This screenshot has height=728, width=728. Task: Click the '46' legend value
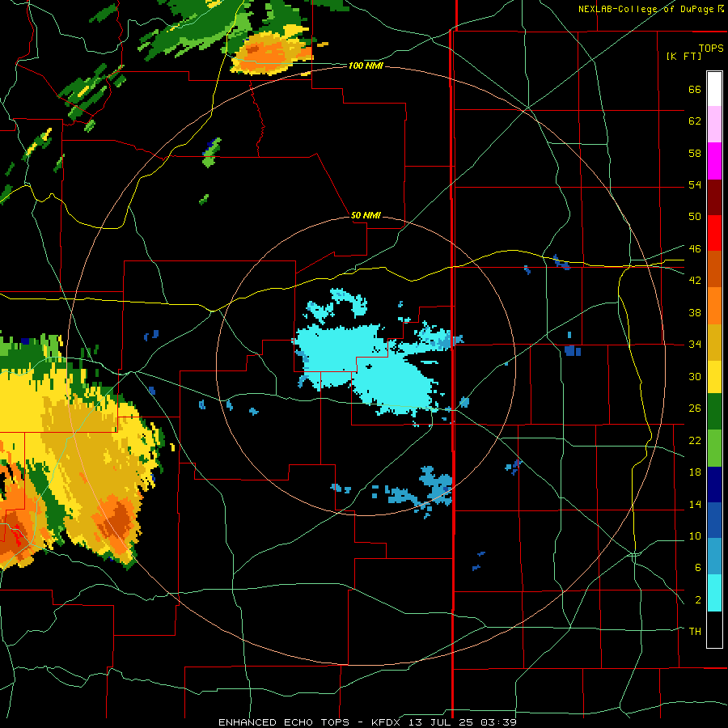pos(695,249)
